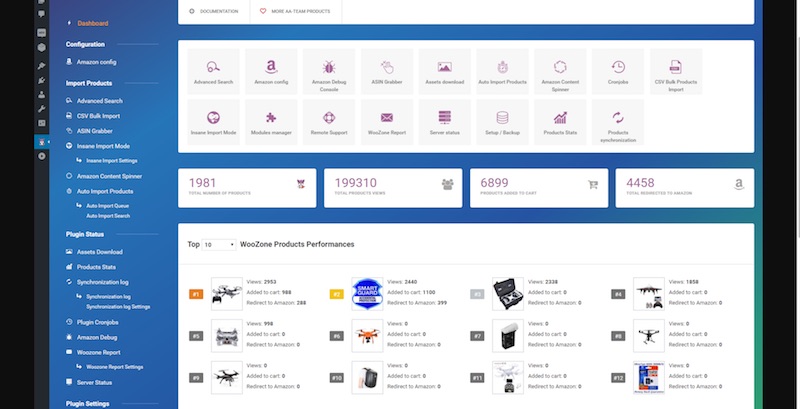Open the Top 10 products count dropdown
800x409 pixels.
[x=219, y=245]
